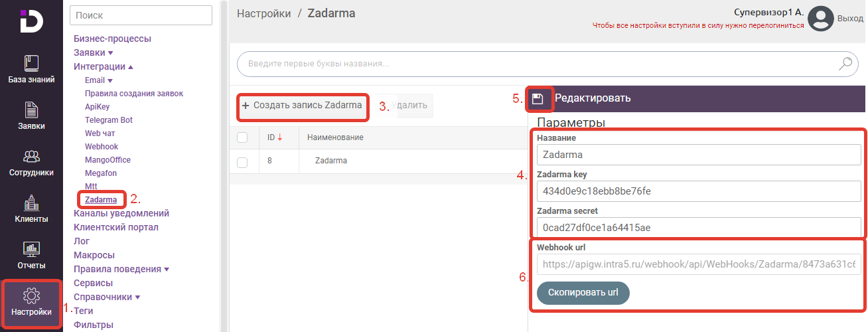
Task: Open Отчеты chart icon
Action: [x=31, y=249]
